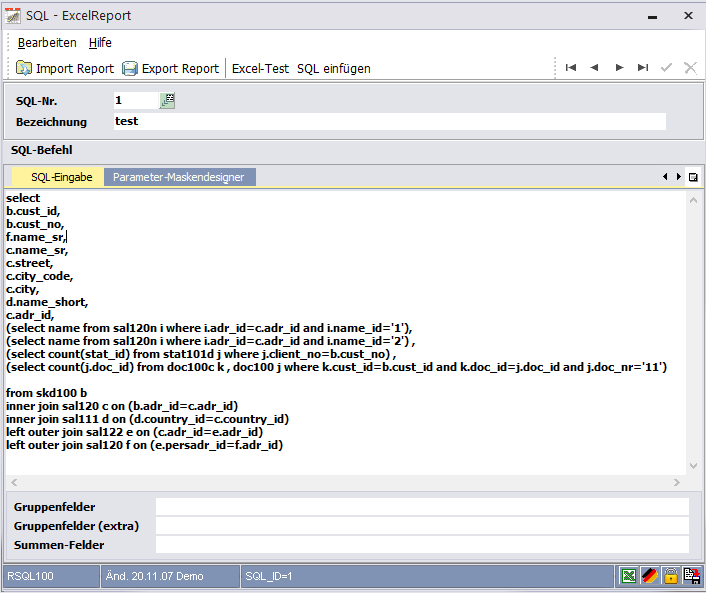
Task: Click the 'from skd100 b' line
Action: click(x=46, y=394)
